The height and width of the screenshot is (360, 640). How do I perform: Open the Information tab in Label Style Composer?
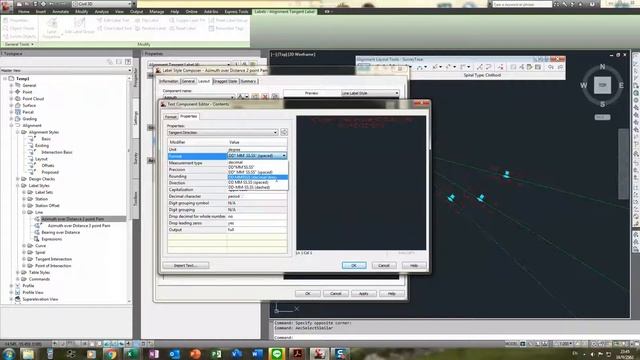pyautogui.click(x=169, y=81)
